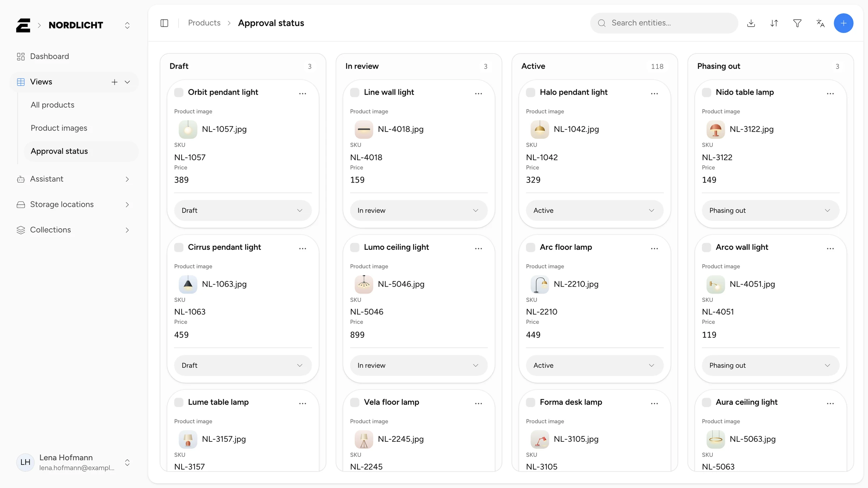Image resolution: width=868 pixels, height=488 pixels.
Task: Open status dropdown on Line wall light
Action: pos(419,210)
